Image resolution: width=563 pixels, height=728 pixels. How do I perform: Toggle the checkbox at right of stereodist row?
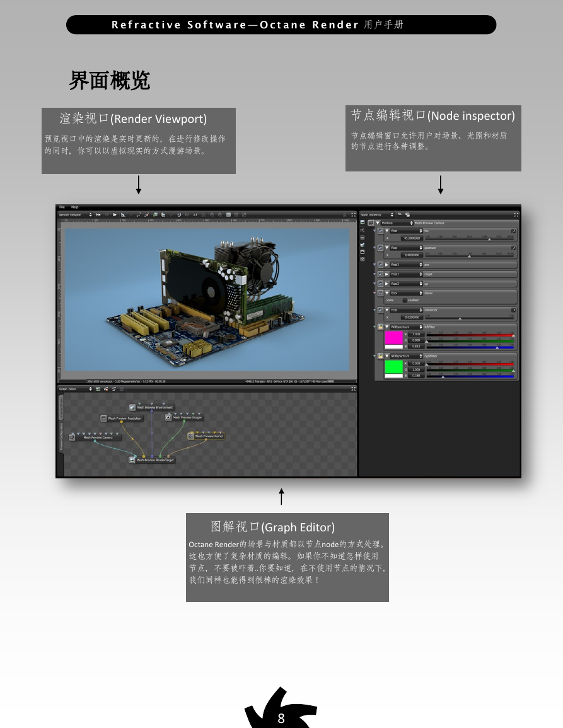[513, 310]
